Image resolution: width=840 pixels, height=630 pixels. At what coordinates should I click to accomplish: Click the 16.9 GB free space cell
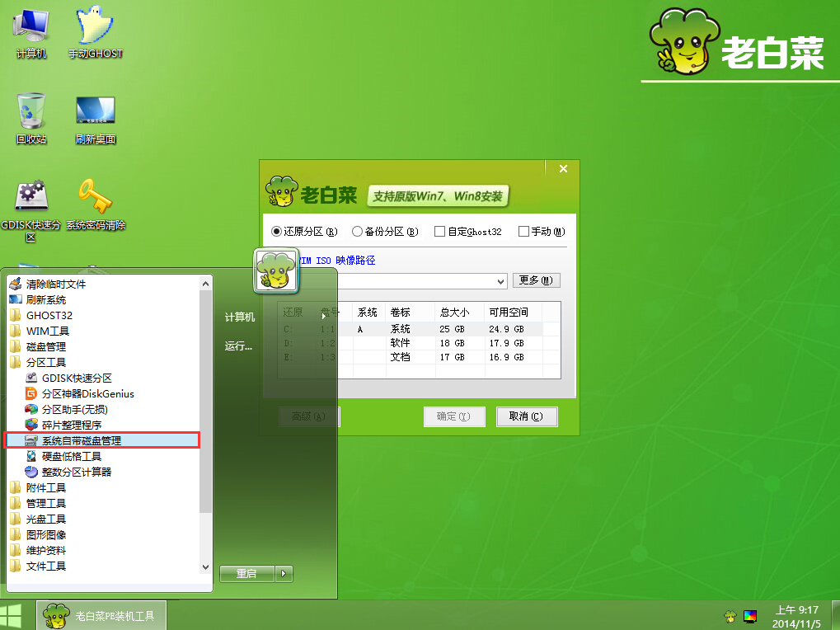click(506, 357)
